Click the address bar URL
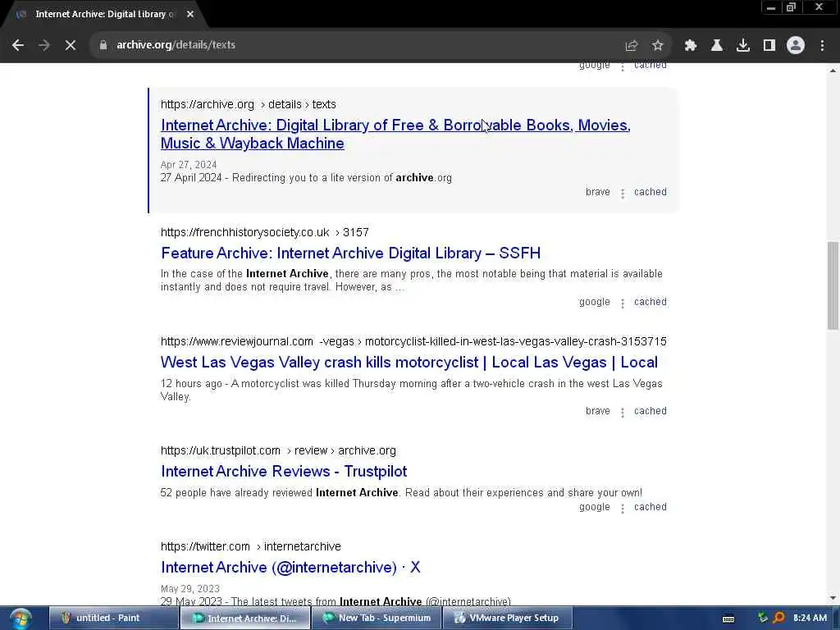Screen dimensions: 840x630 pyautogui.click(x=176, y=45)
